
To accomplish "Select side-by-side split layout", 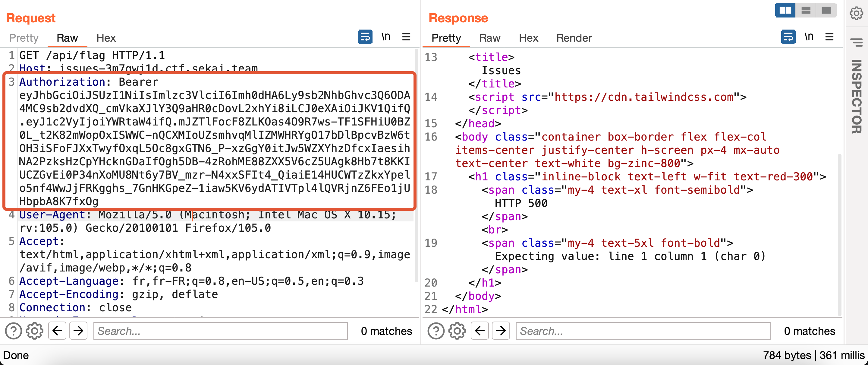I will (785, 11).
